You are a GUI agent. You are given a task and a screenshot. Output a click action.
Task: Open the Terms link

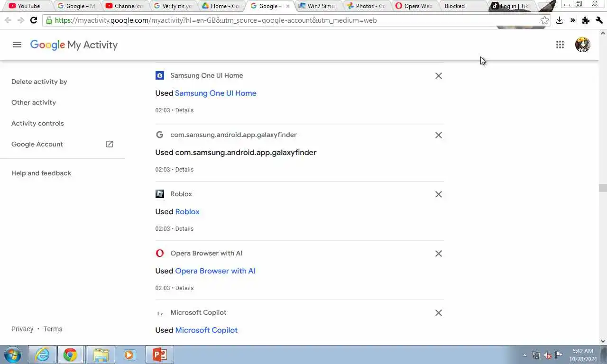53,329
